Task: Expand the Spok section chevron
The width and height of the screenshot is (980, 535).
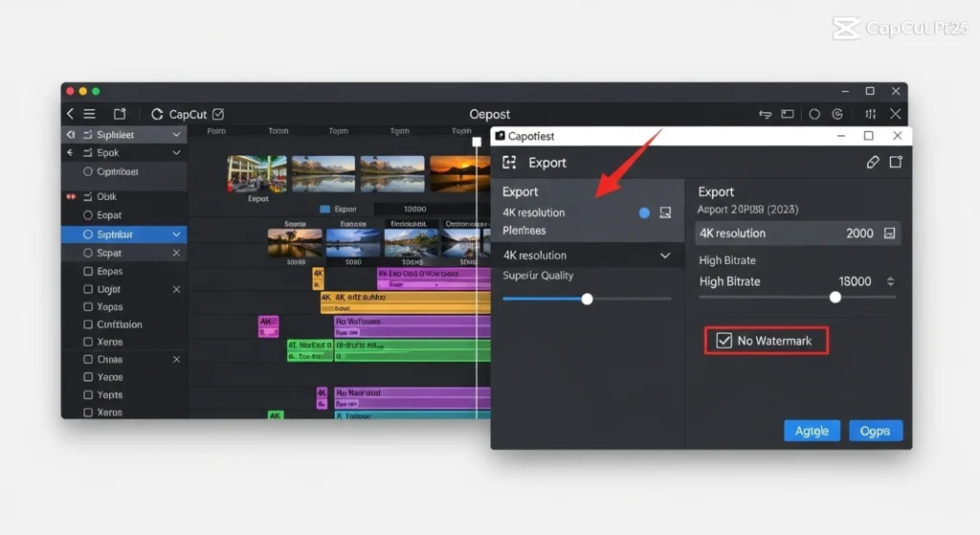Action: [176, 152]
